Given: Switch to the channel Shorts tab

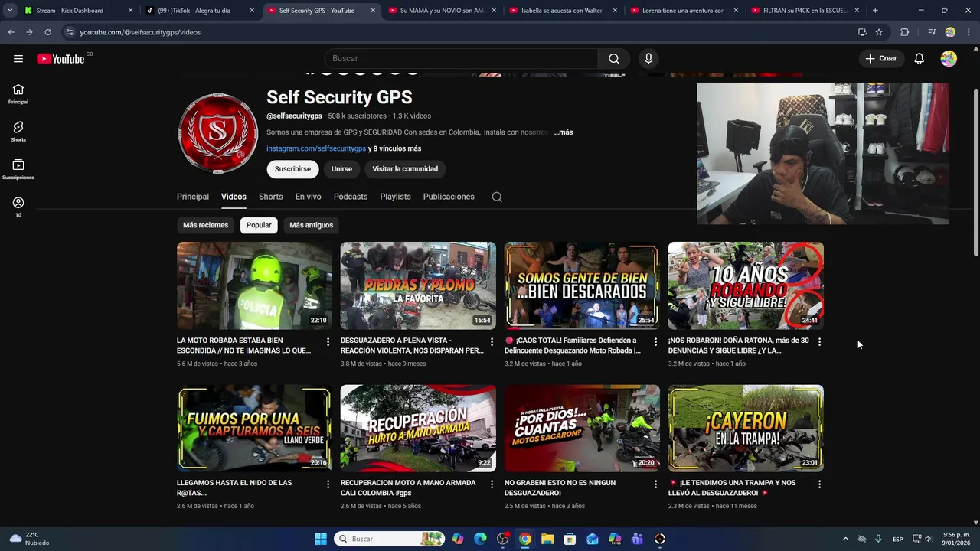Looking at the screenshot, I should click(x=271, y=197).
